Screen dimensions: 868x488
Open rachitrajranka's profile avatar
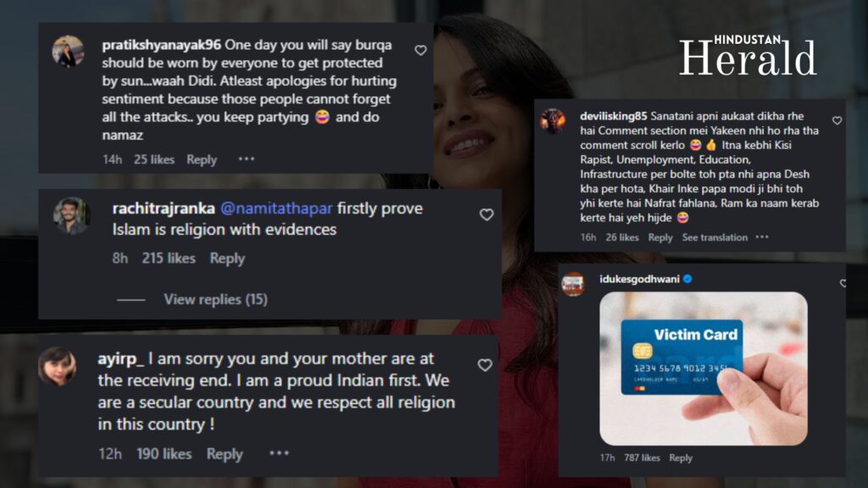coord(71,215)
